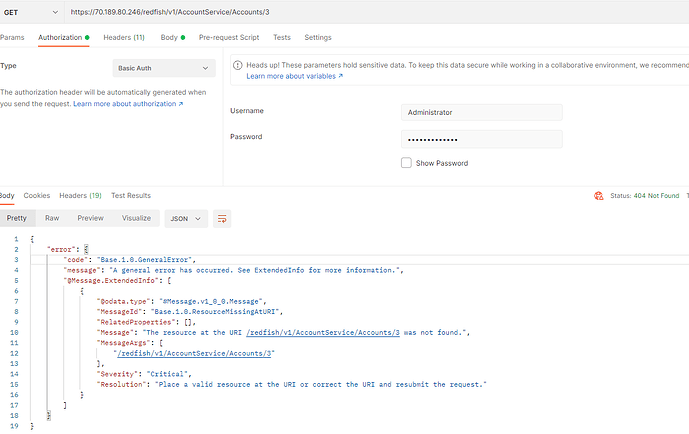Open the GET method dropdown
Screen dimensions: 689x434
(30, 11)
